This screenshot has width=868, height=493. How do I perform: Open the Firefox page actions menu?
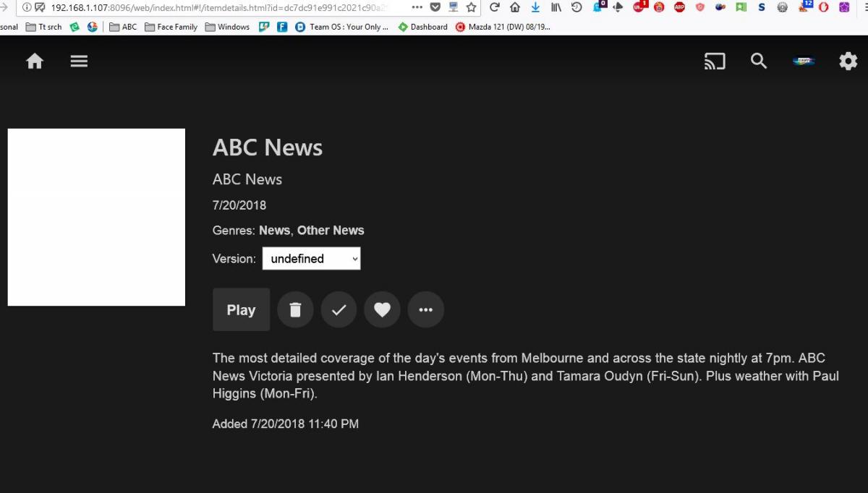[x=417, y=7]
